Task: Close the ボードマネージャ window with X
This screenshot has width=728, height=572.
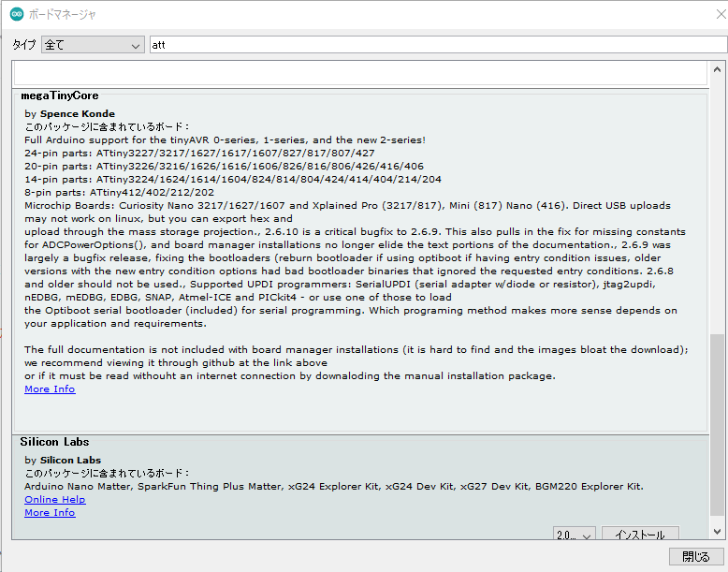Action: click(721, 14)
